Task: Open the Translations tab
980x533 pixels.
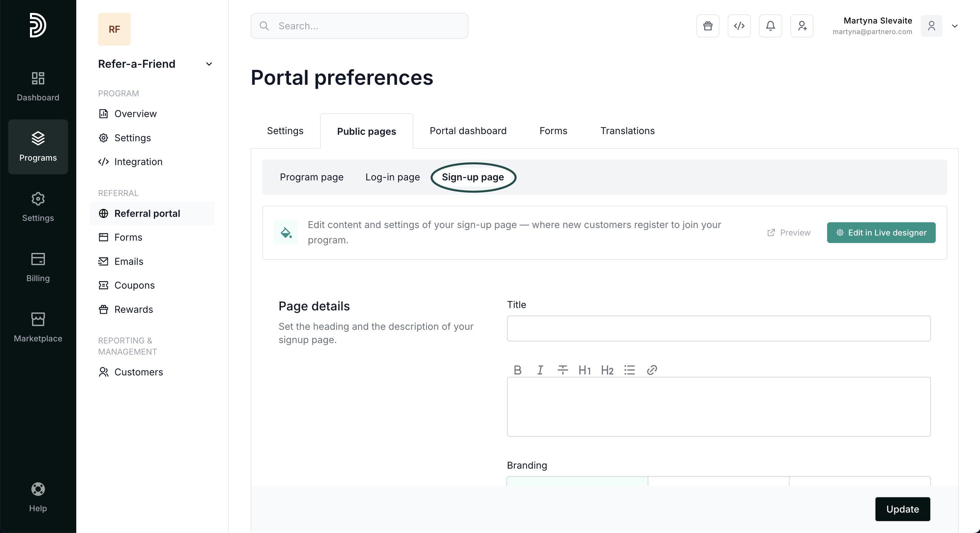Action: [627, 131]
